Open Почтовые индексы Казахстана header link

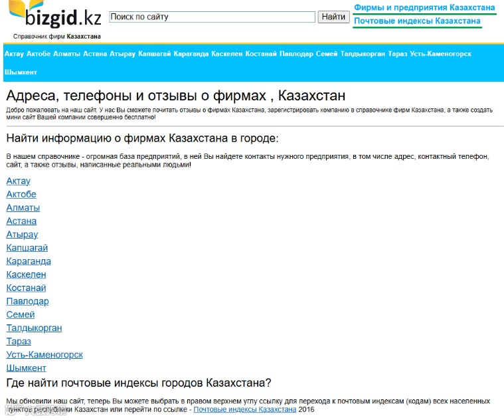click(417, 21)
